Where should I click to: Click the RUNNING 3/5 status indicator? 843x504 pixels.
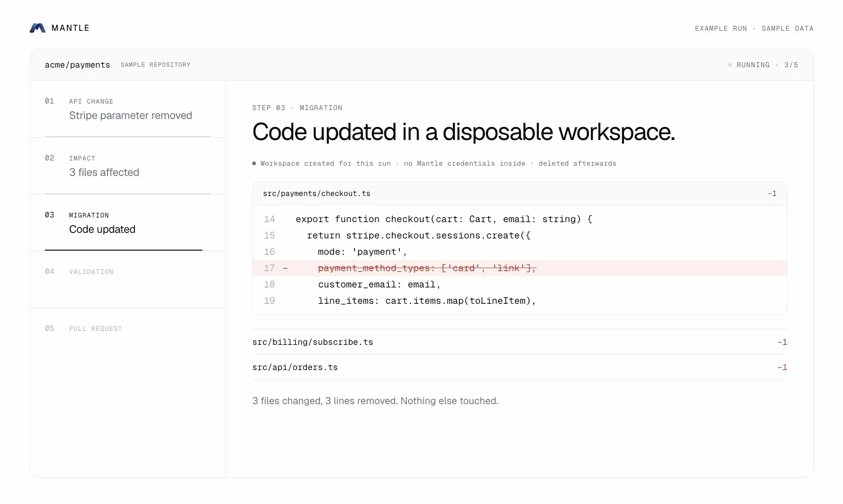click(x=763, y=65)
